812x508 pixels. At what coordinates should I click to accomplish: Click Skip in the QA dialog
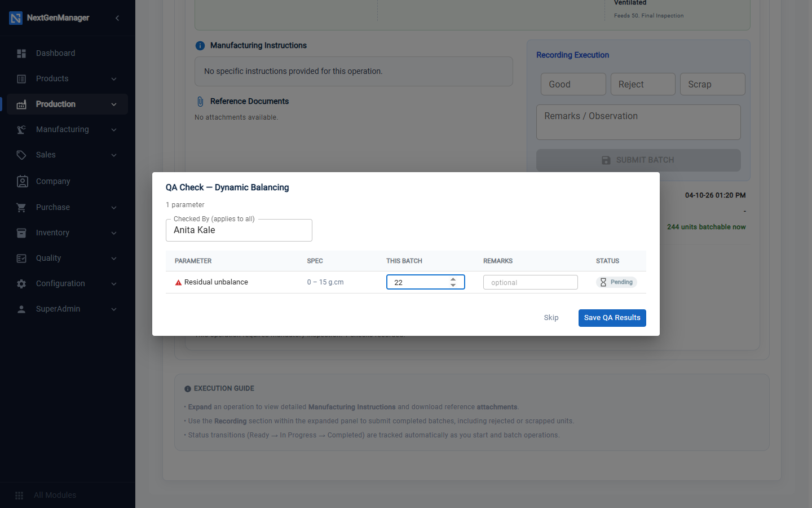click(x=551, y=318)
